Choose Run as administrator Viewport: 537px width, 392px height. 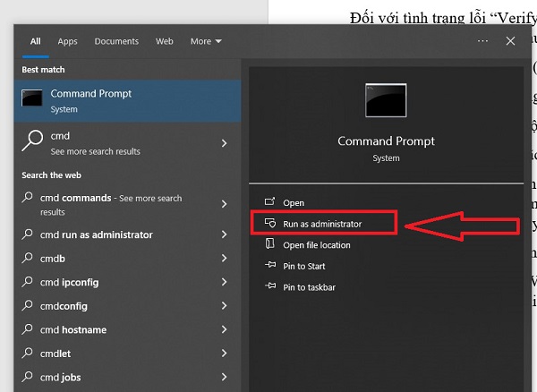tap(322, 224)
